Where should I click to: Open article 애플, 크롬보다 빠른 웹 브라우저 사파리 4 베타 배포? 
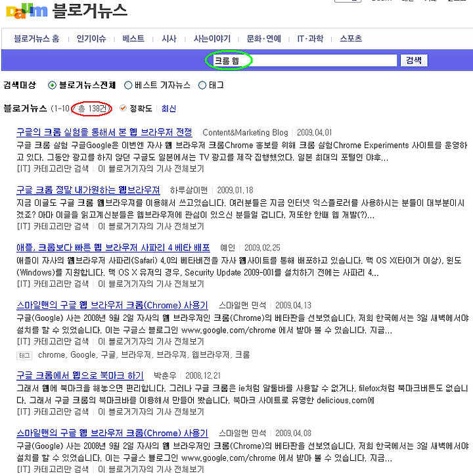pyautogui.click(x=113, y=248)
